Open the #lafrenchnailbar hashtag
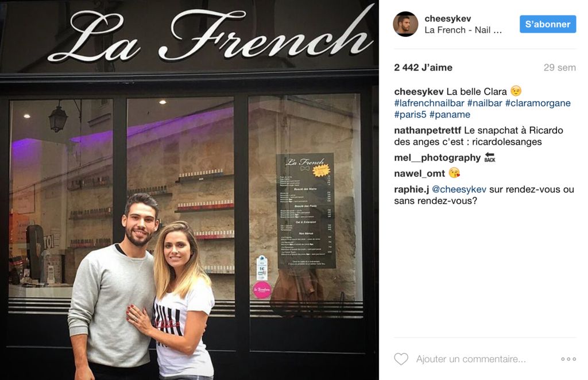The width and height of the screenshot is (588, 380). point(429,103)
